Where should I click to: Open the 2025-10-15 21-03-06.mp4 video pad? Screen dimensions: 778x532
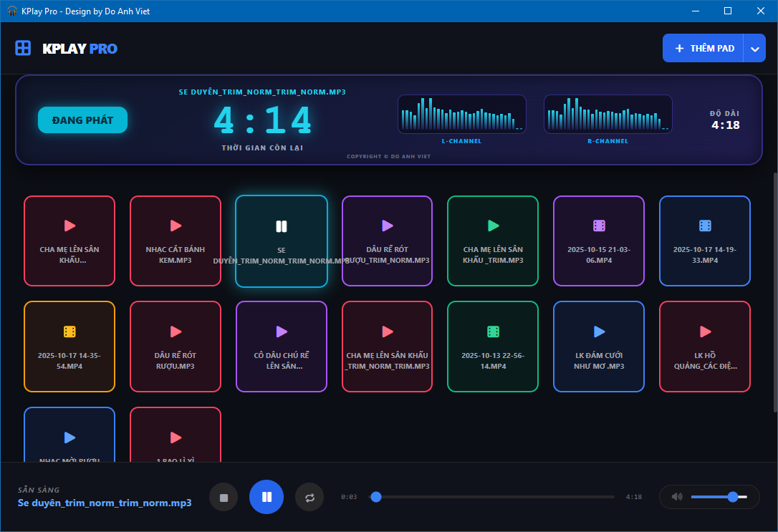tap(599, 241)
